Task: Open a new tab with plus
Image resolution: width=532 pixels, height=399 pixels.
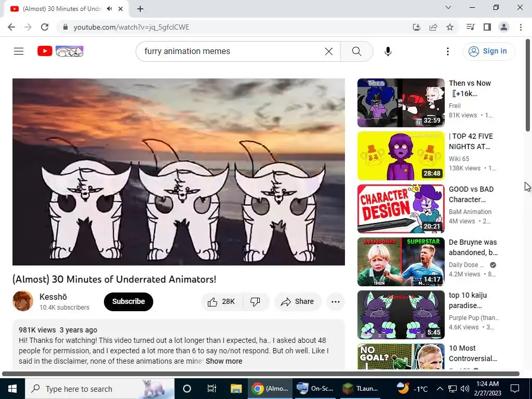Action: pos(140,9)
